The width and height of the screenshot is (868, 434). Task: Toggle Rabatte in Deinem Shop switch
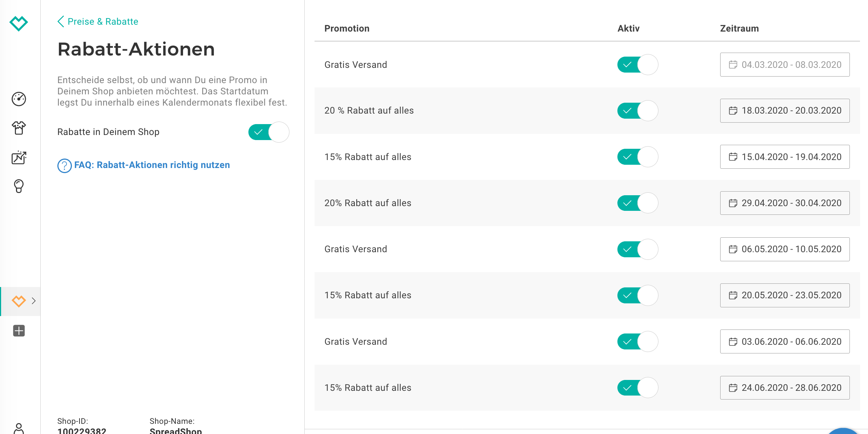click(269, 132)
